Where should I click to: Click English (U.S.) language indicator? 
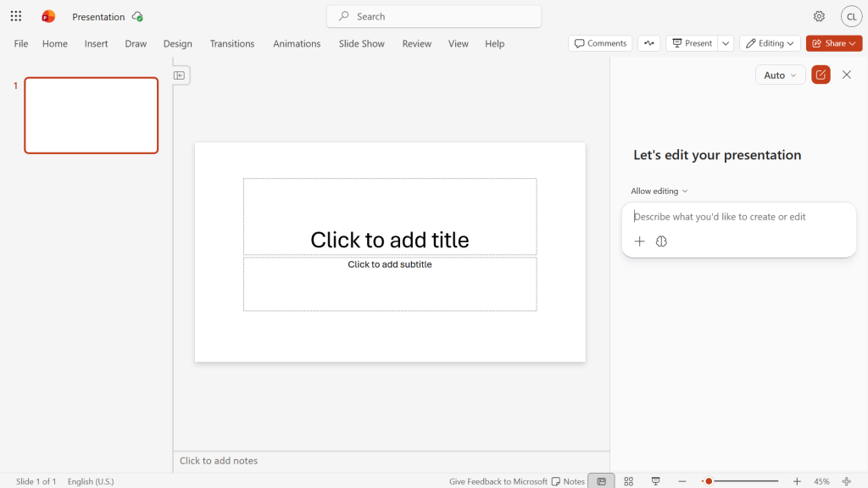[91, 481]
